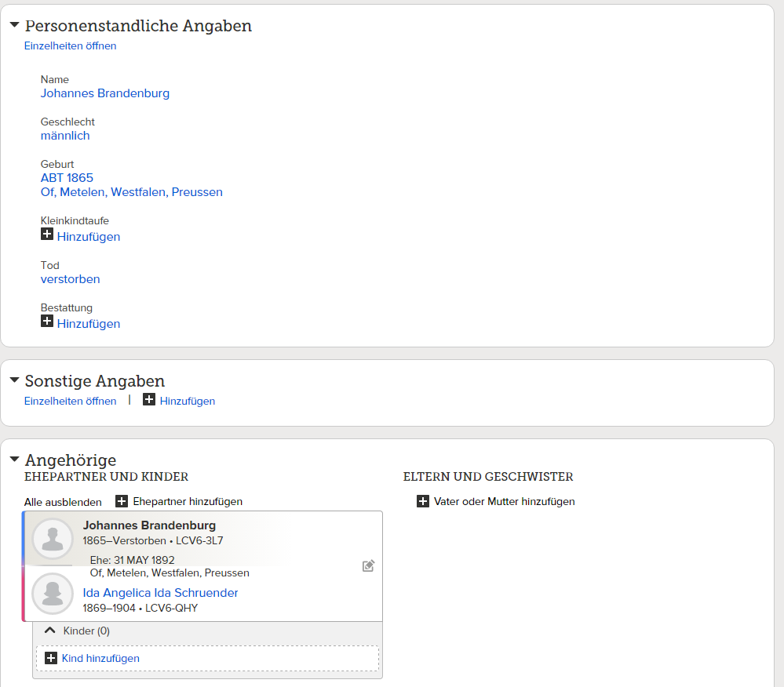Select Johannes Brandenburg in the couple card

pos(149,525)
